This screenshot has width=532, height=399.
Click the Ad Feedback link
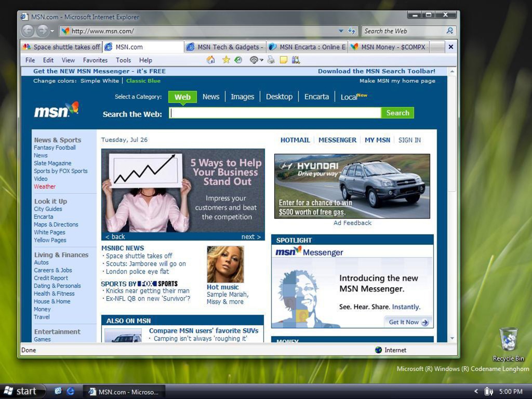[x=352, y=223]
